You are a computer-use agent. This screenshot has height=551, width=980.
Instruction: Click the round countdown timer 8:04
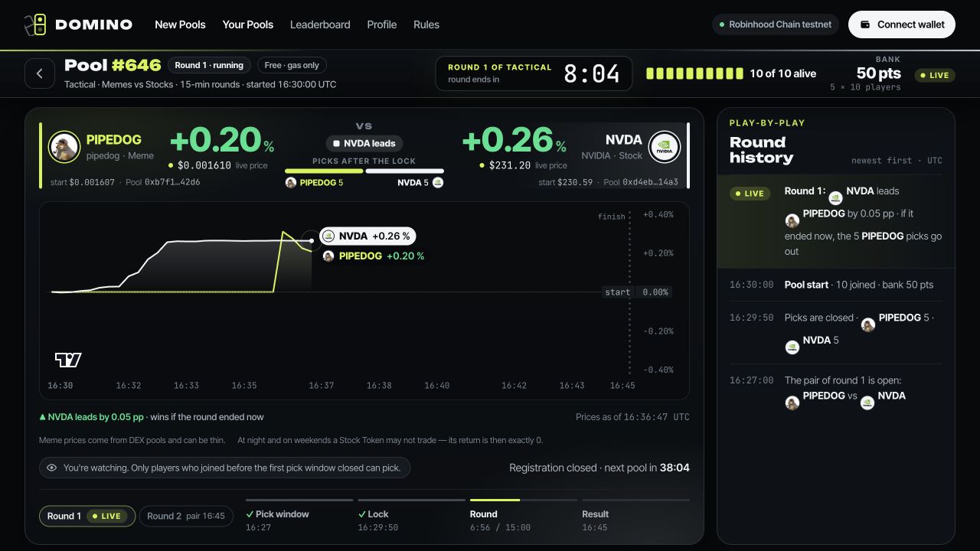[x=592, y=73]
